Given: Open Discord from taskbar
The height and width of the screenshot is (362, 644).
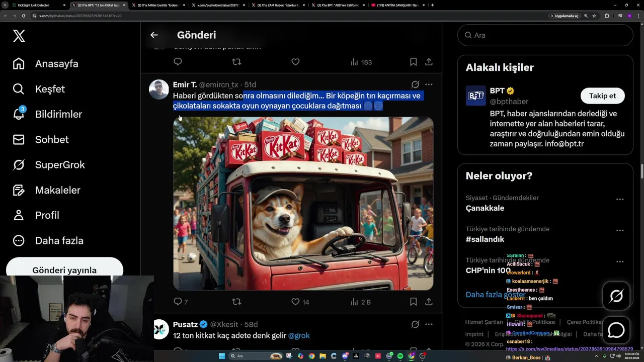Looking at the screenshot, I should click(x=345, y=356).
